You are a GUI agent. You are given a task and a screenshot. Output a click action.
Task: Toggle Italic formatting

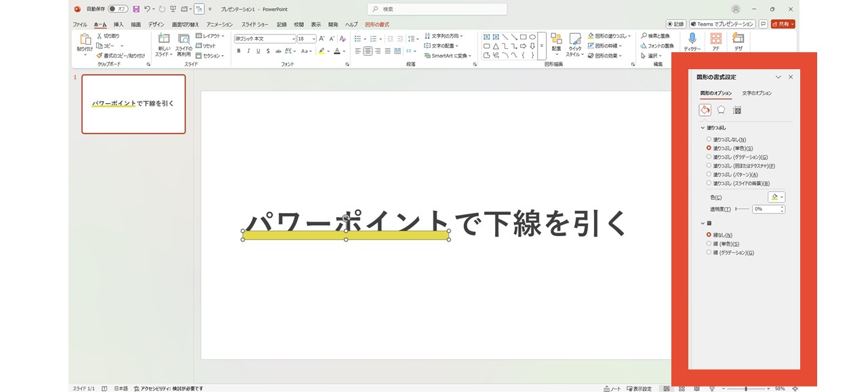click(249, 51)
